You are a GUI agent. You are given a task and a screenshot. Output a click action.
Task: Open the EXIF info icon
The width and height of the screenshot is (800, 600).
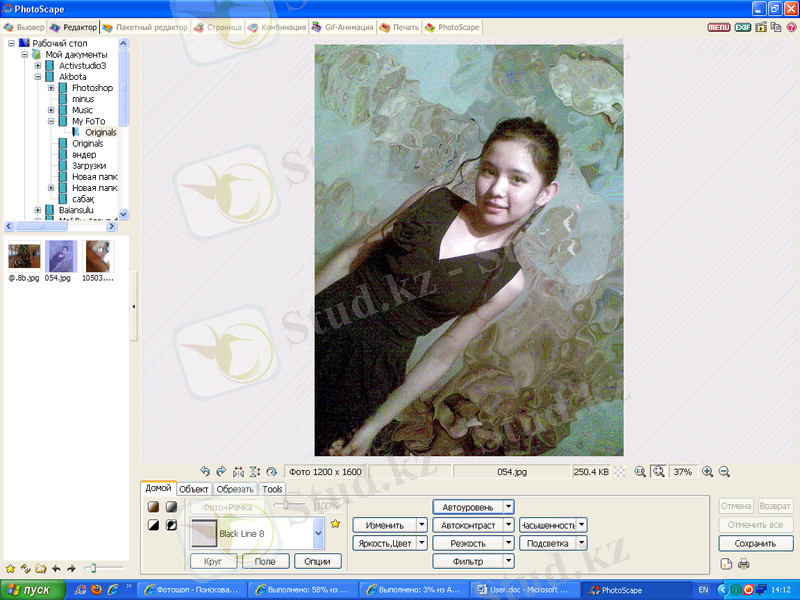(743, 27)
